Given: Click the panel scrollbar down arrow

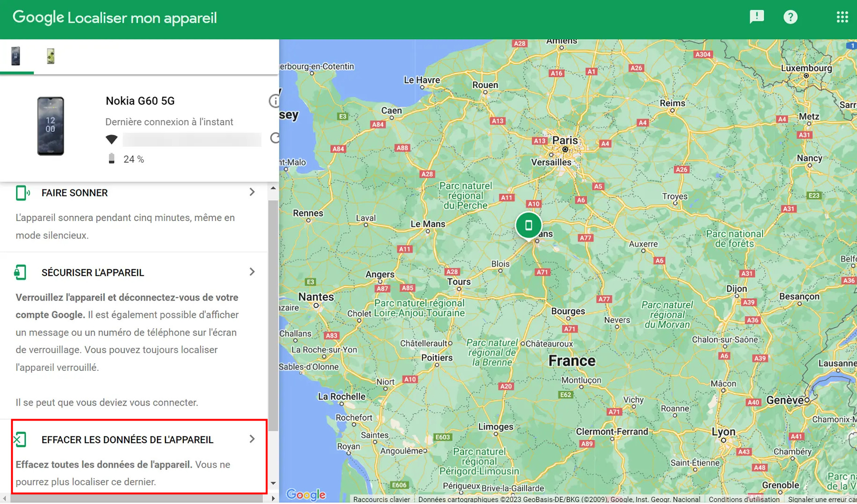Looking at the screenshot, I should pos(273,483).
